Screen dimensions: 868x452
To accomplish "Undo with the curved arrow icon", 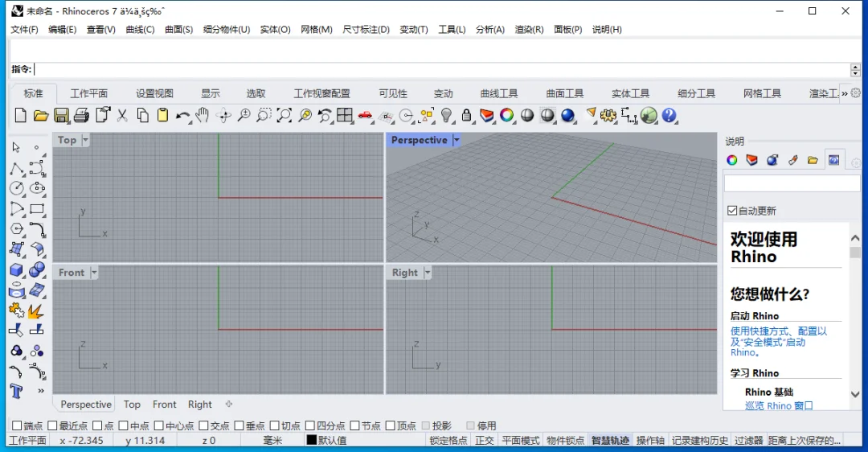I will pyautogui.click(x=182, y=115).
